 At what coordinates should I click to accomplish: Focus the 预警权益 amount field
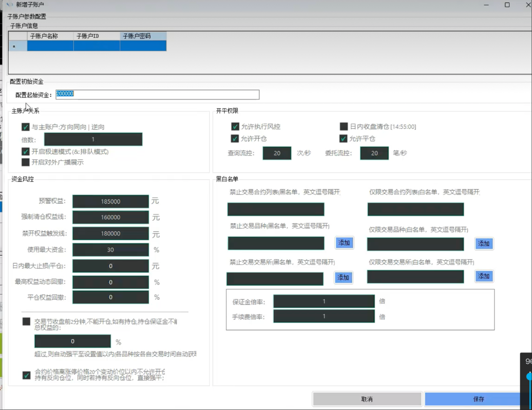click(x=110, y=202)
